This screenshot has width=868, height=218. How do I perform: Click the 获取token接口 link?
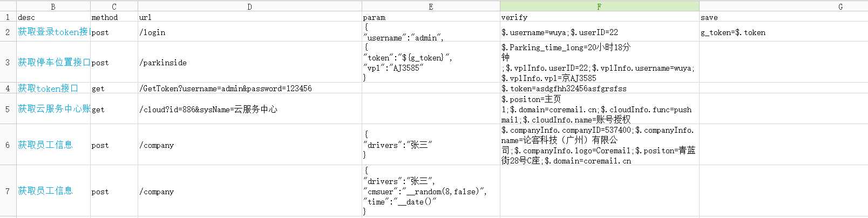[x=48, y=88]
